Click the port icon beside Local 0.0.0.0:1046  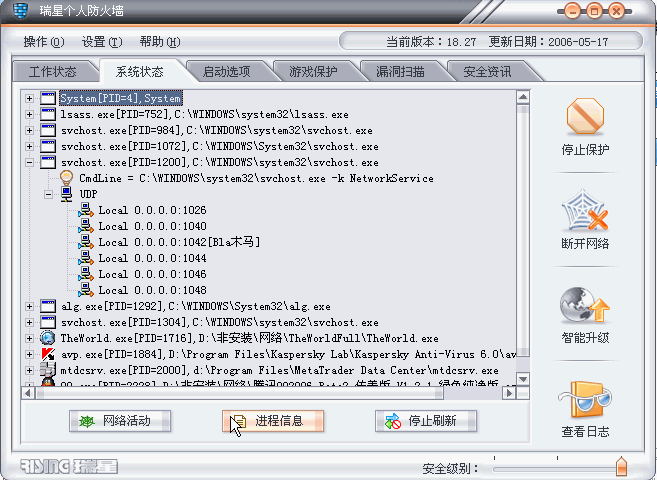tap(86, 274)
